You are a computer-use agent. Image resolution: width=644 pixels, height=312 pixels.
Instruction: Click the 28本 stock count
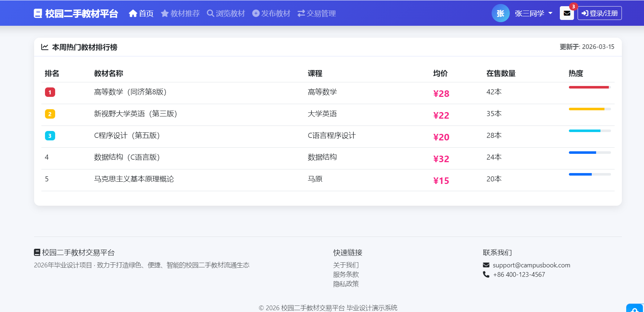[494, 135]
